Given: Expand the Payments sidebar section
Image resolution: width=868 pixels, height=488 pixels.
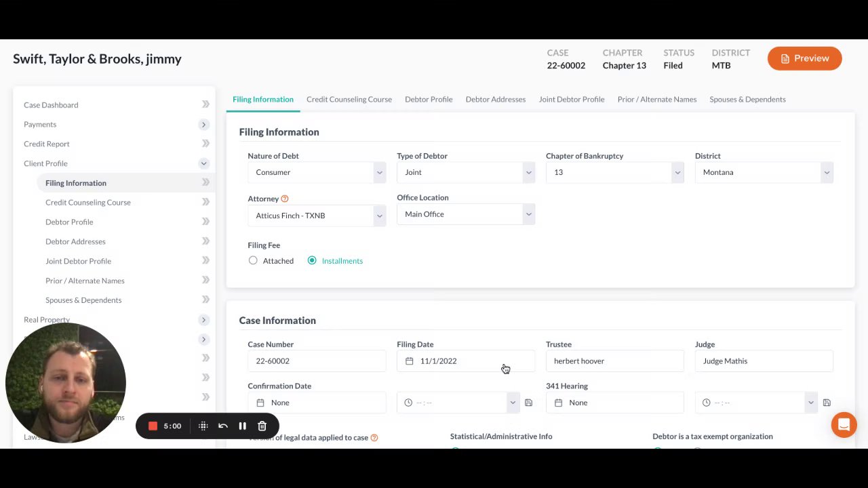Looking at the screenshot, I should [203, 124].
